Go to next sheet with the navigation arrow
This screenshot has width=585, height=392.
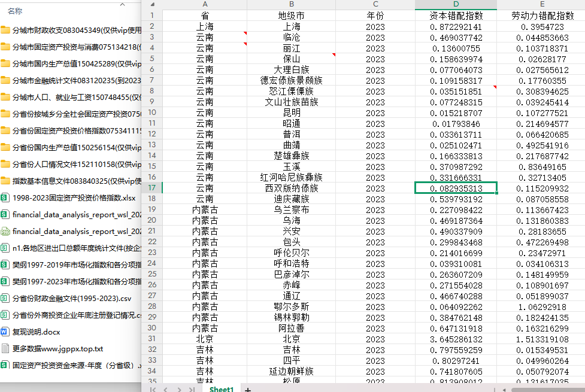tap(180, 390)
